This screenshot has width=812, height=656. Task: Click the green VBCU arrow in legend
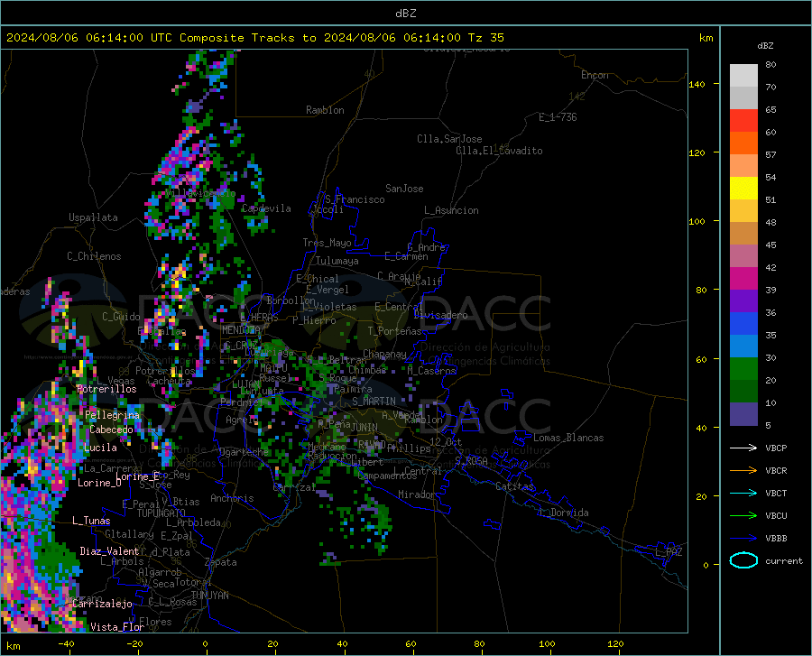tap(743, 516)
